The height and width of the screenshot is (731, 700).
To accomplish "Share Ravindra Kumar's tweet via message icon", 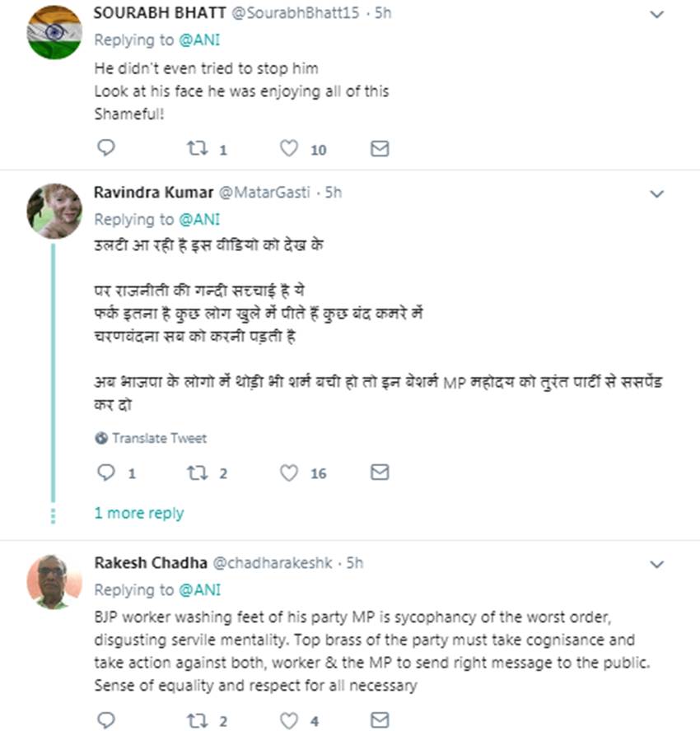I will pyautogui.click(x=379, y=473).
